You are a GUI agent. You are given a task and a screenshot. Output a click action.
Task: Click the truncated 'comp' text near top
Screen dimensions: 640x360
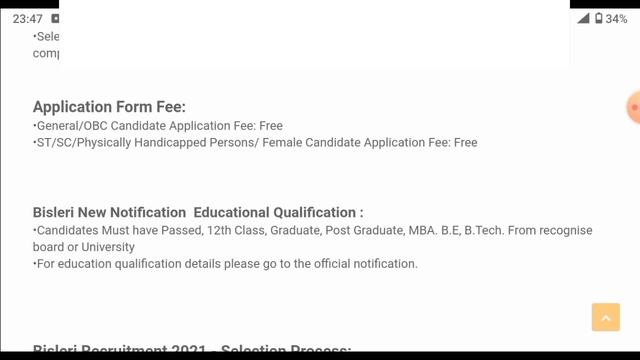46,53
